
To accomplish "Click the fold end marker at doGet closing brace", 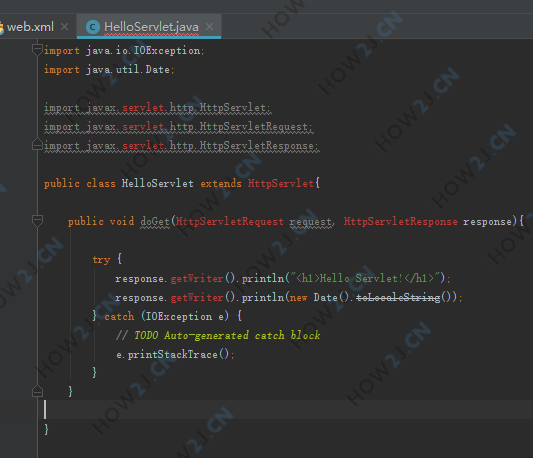I will 37,391.
